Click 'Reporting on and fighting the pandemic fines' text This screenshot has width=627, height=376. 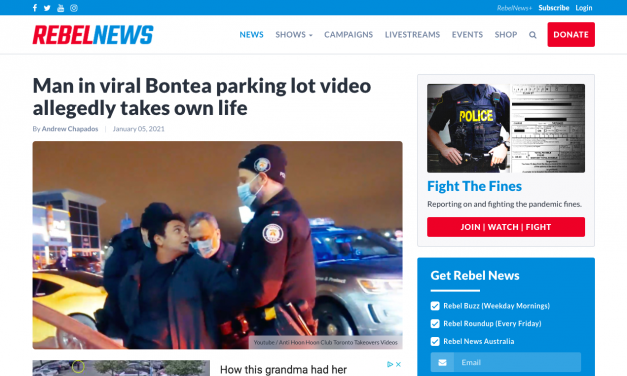504,204
